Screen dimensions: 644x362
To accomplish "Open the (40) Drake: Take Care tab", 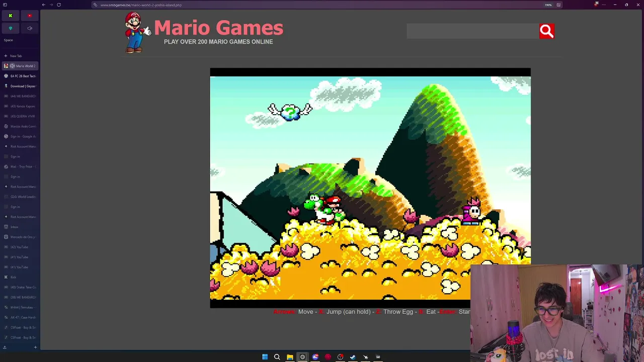I will pos(20,287).
